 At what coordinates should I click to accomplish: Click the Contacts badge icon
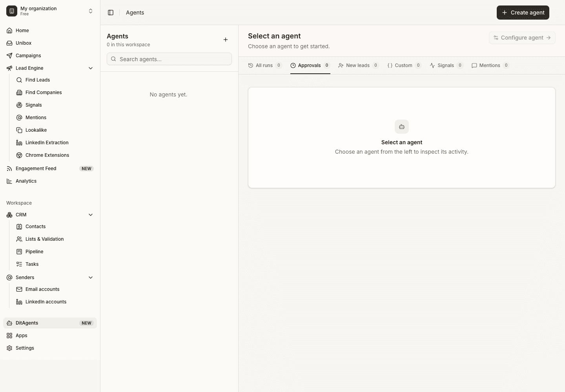pyautogui.click(x=19, y=227)
